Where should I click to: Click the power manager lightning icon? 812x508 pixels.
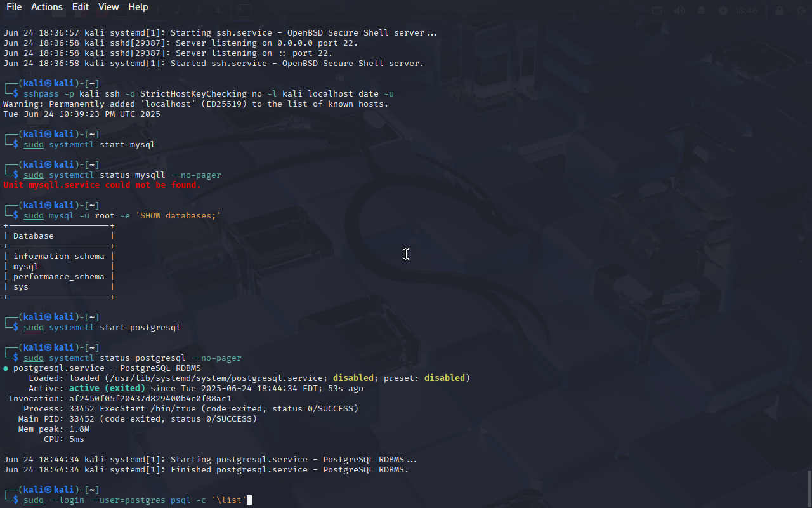723,11
